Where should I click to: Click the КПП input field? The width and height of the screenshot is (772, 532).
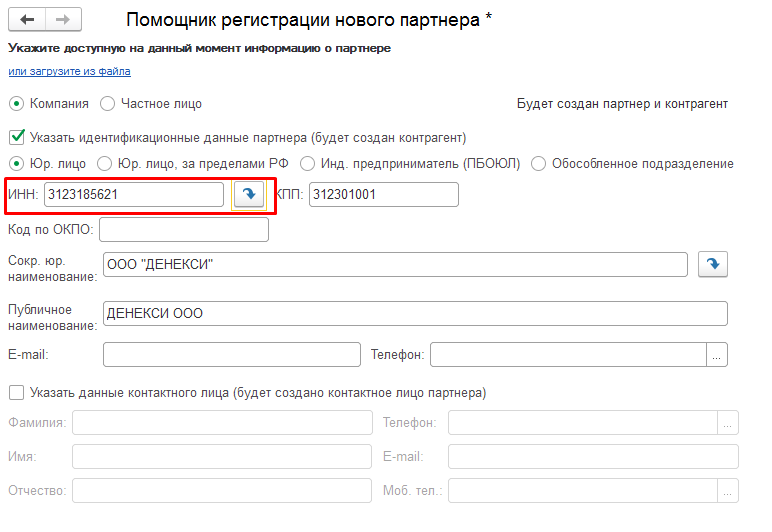pos(383,194)
